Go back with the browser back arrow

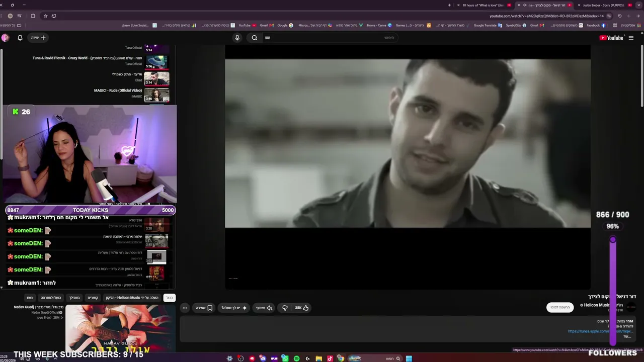coord(638,16)
